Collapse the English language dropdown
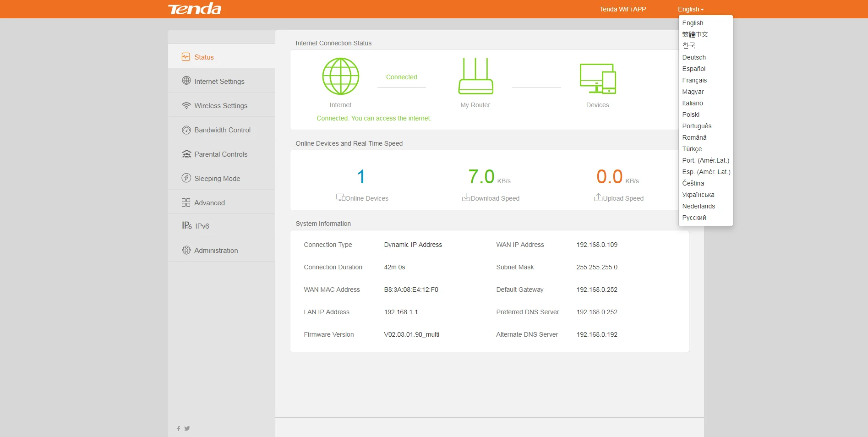Screen dimensions: 868x437 pyautogui.click(x=690, y=9)
